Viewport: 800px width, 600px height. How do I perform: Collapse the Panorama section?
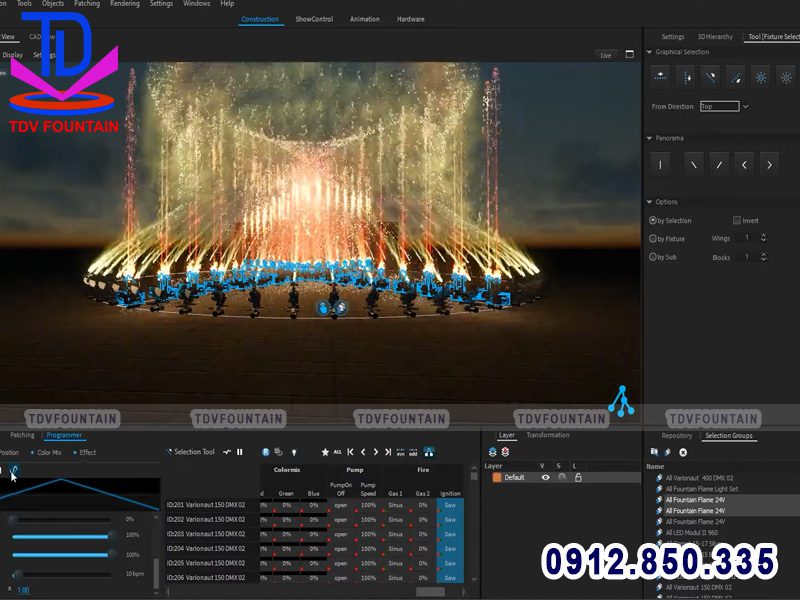649,138
